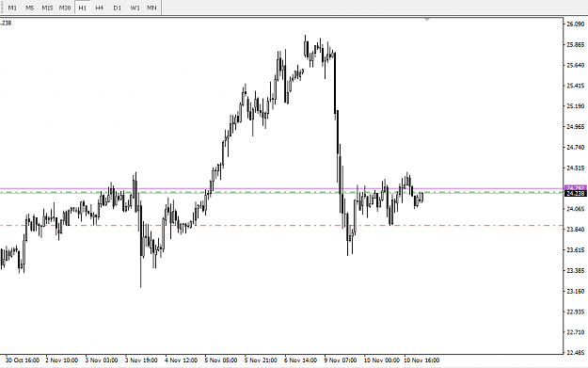Viewport: 588px width, 368px height.
Task: Click the 23.160 price scale value
Action: tap(575, 291)
